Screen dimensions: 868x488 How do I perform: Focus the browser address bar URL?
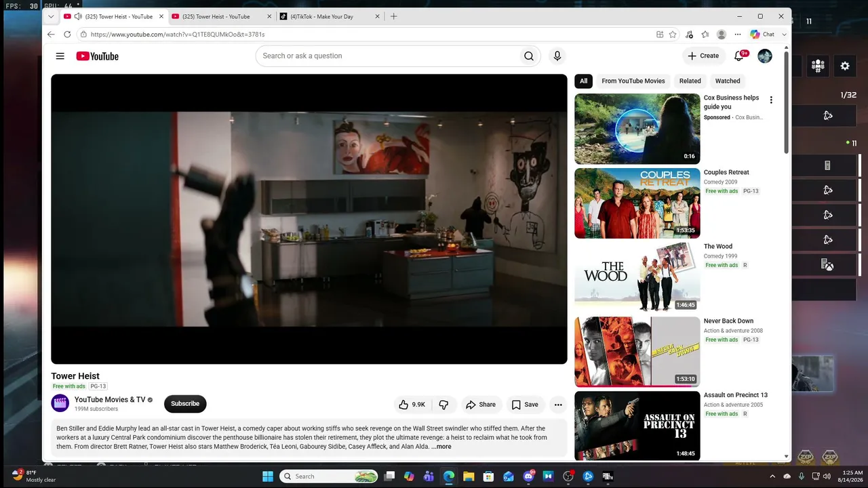pos(178,35)
